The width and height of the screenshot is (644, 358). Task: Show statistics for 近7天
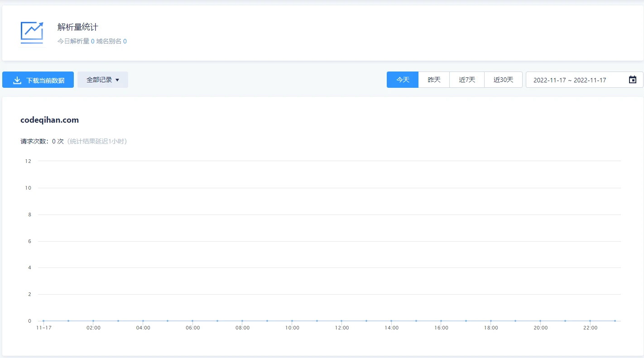coord(467,80)
